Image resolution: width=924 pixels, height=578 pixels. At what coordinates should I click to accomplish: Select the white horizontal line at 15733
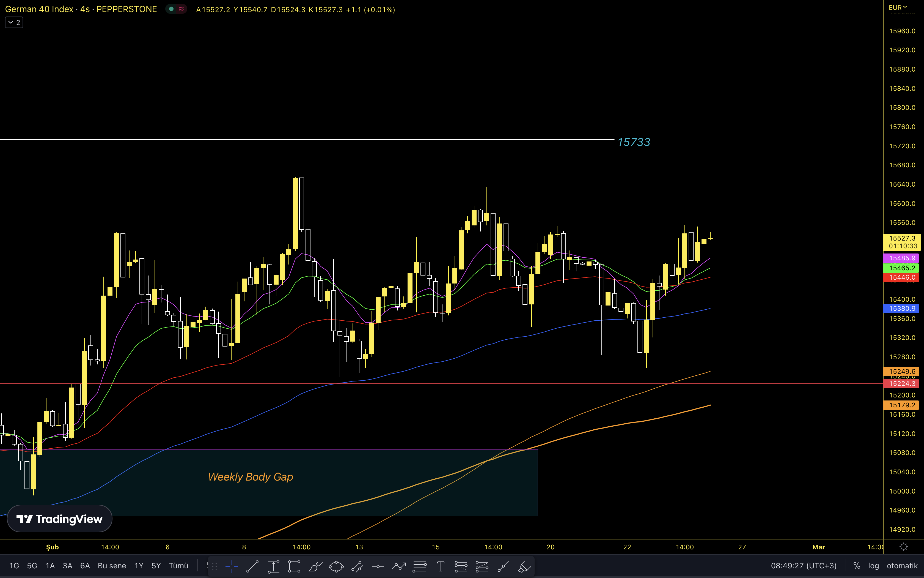pos(307,140)
